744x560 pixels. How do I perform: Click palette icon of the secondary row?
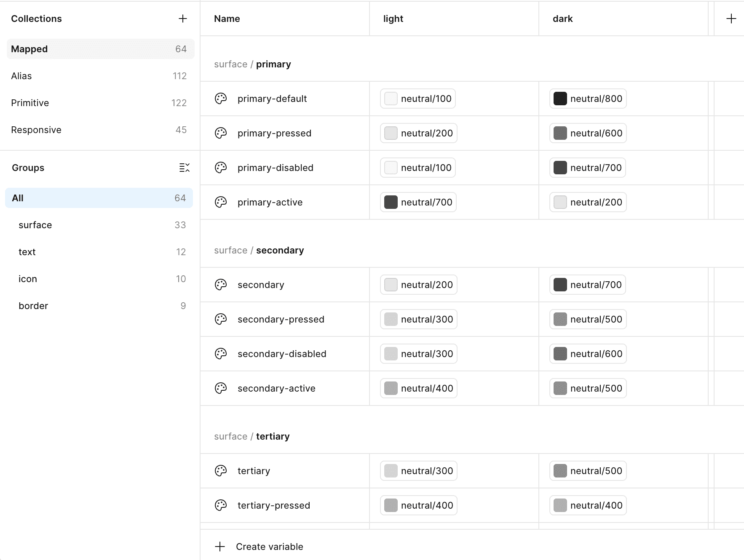(x=221, y=285)
